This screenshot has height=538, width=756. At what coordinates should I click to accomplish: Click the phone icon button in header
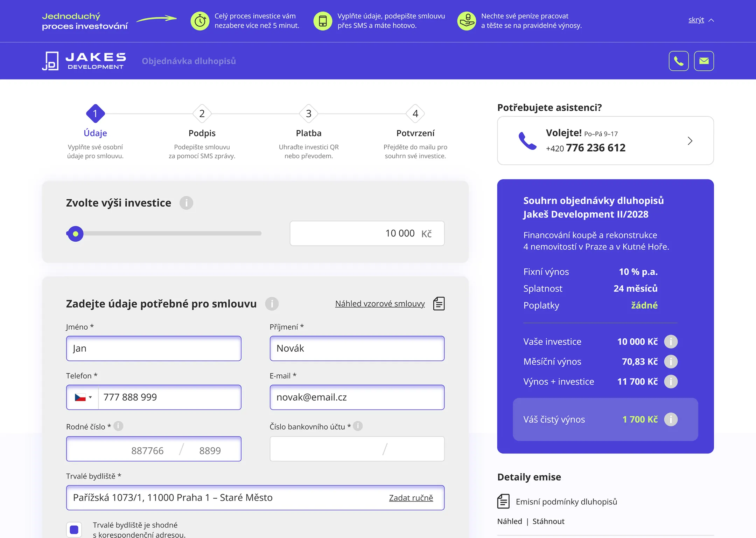(x=679, y=61)
